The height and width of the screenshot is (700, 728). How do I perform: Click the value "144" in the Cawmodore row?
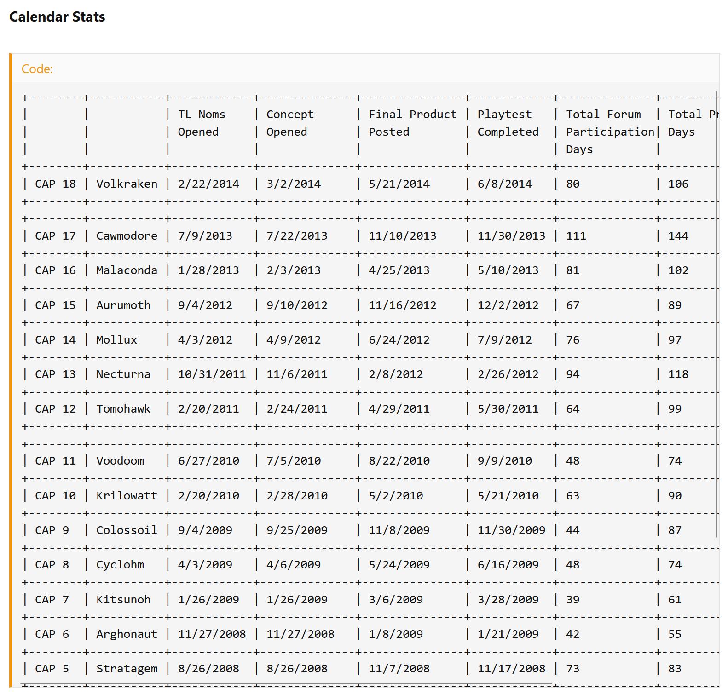tap(678, 236)
